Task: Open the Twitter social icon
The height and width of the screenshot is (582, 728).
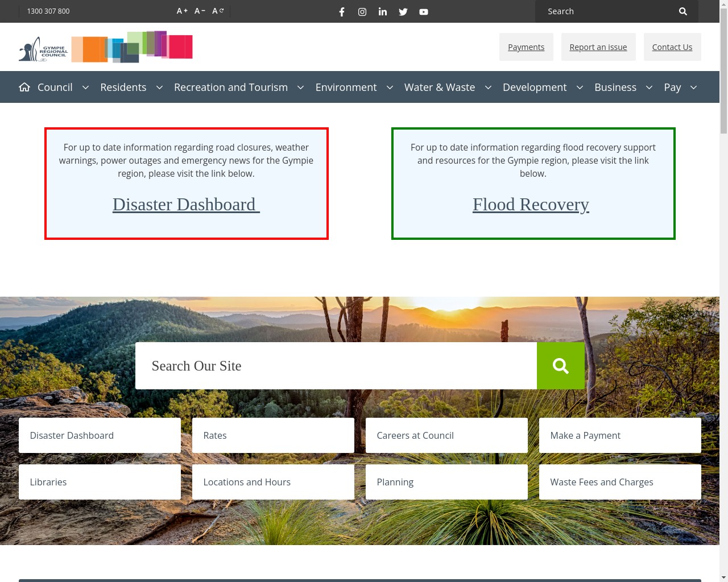Action: (403, 12)
